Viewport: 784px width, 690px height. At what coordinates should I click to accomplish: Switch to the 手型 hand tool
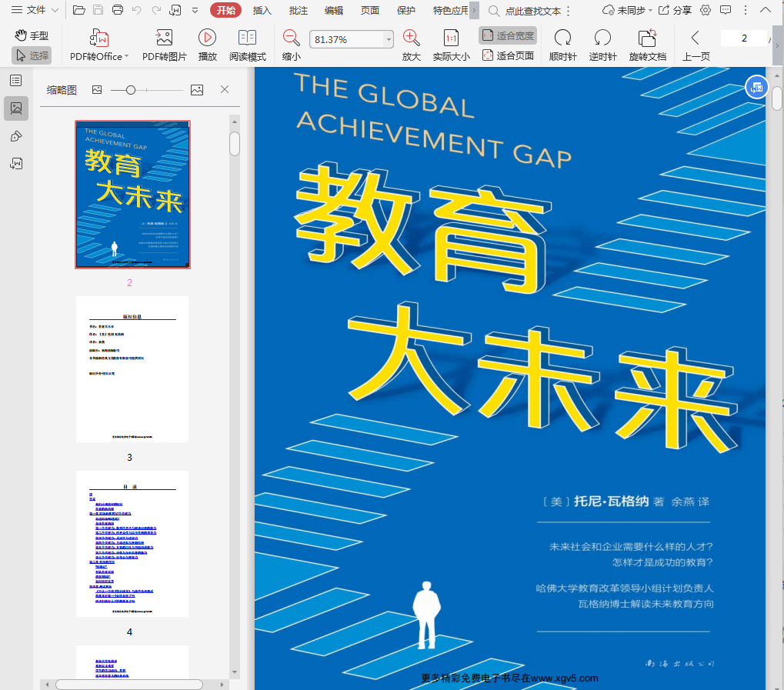tap(32, 35)
